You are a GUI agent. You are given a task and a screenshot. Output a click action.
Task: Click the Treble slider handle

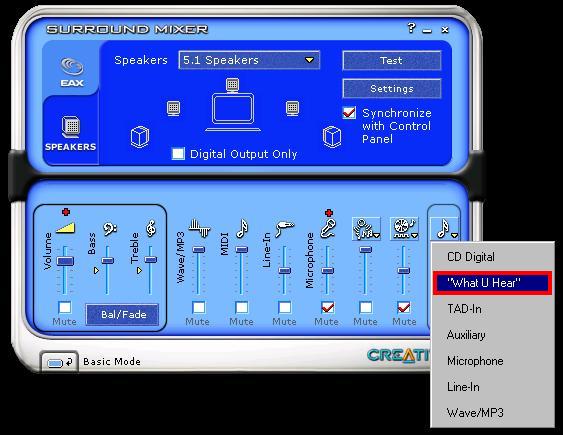[150, 259]
